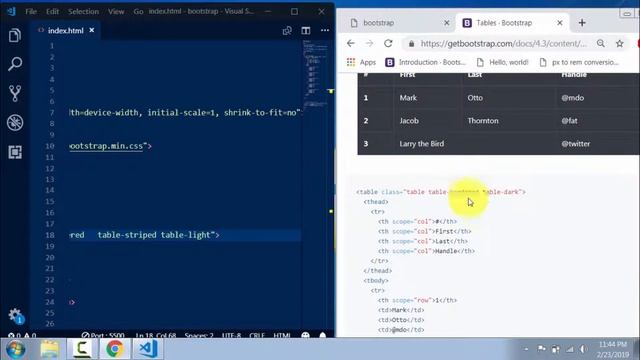Open the Apps bookmarks shortcut
This screenshot has width=640, height=360.
point(361,62)
